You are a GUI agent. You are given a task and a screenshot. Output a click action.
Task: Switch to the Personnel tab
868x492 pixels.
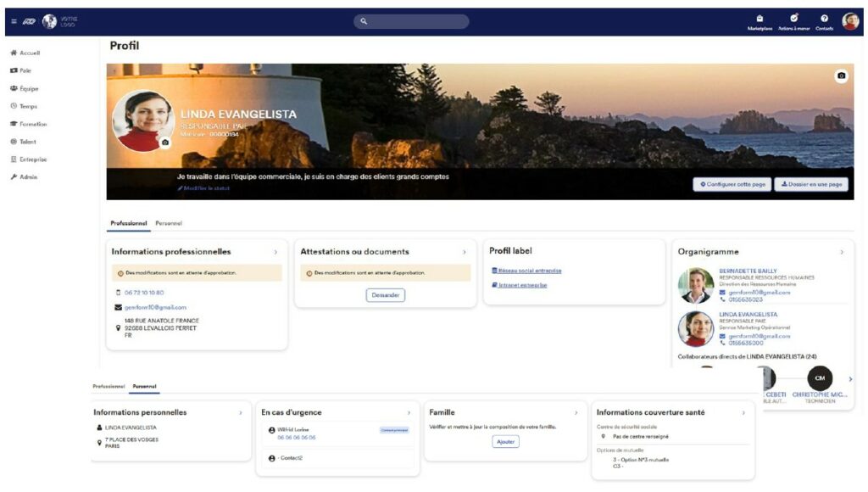[169, 223]
